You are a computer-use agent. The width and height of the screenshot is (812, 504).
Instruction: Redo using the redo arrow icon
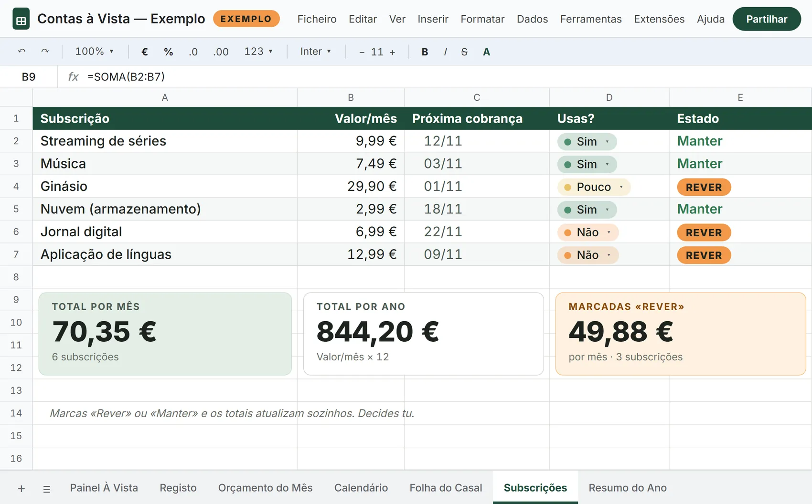[45, 52]
